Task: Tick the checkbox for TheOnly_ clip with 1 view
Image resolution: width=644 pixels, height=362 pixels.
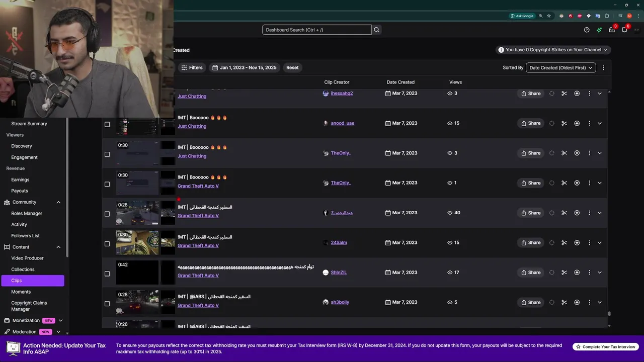Action: click(107, 184)
